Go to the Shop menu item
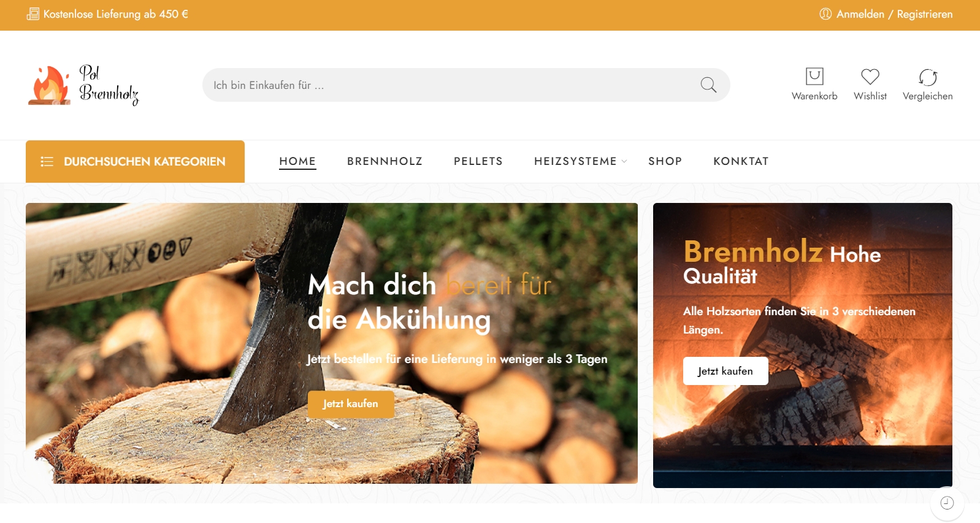 (x=665, y=161)
